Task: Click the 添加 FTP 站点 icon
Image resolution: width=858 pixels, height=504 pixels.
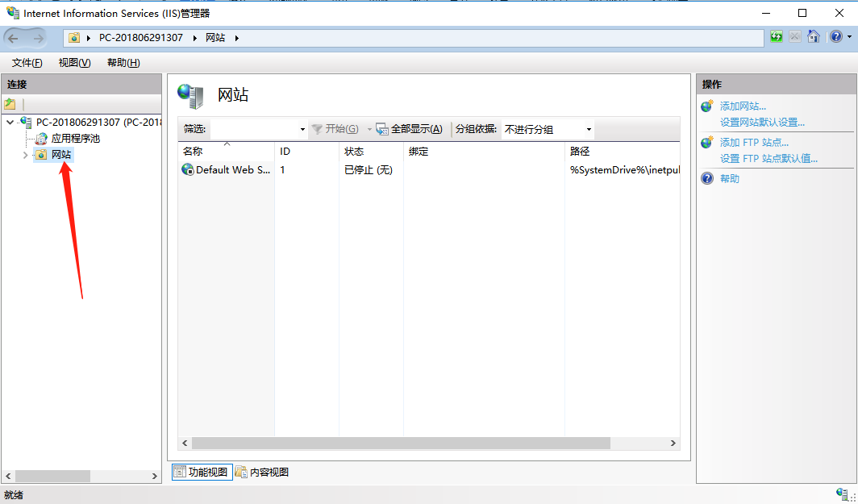Action: click(x=707, y=142)
